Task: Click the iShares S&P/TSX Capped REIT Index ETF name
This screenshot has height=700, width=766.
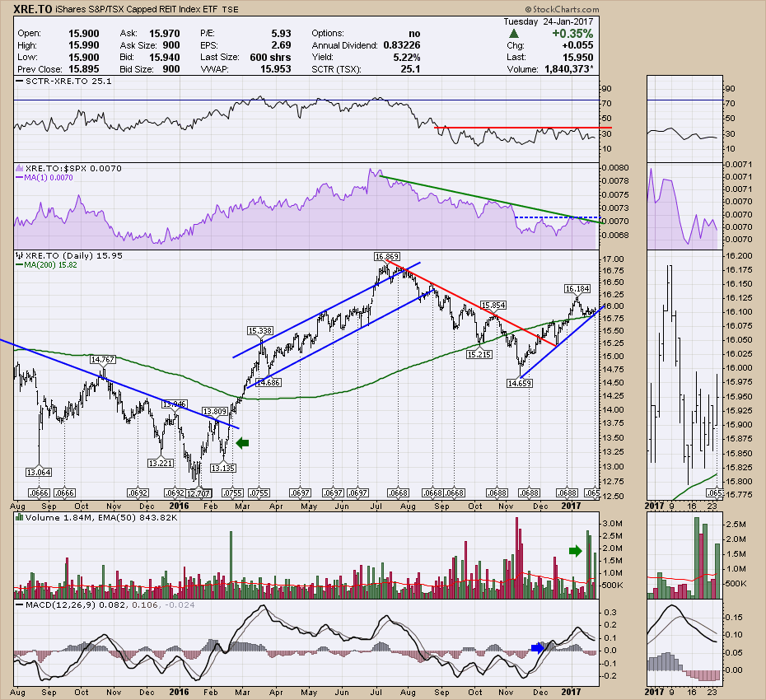Action: pyautogui.click(x=138, y=9)
